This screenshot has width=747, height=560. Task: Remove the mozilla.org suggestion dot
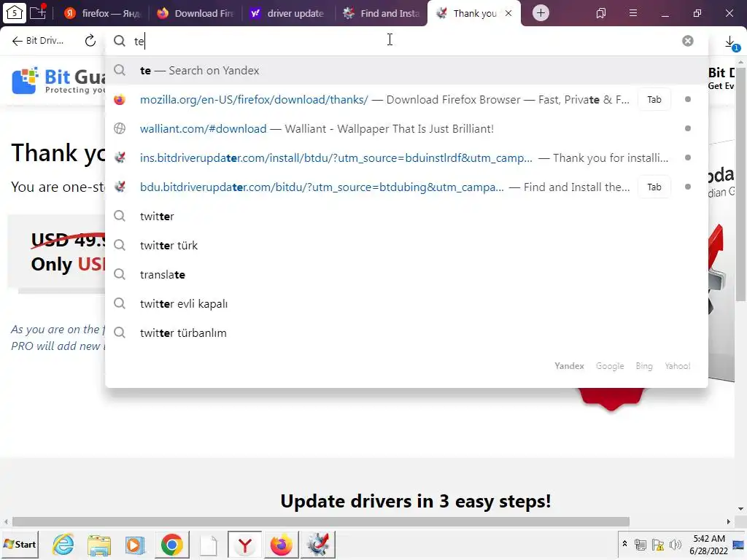(x=687, y=99)
